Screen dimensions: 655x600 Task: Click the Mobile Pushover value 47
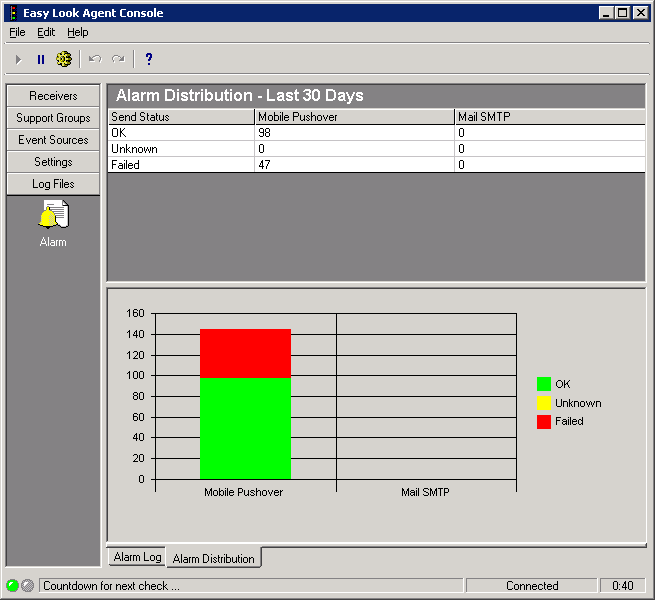point(264,165)
